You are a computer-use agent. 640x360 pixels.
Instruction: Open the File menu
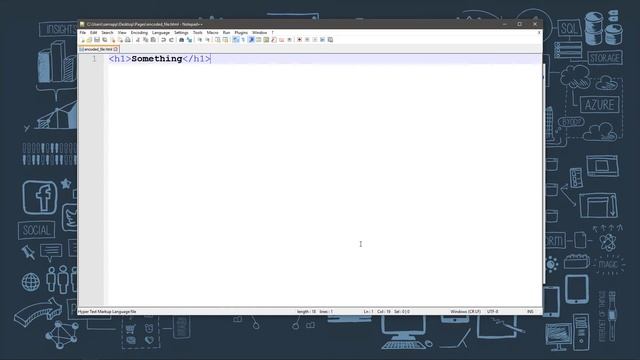point(82,33)
